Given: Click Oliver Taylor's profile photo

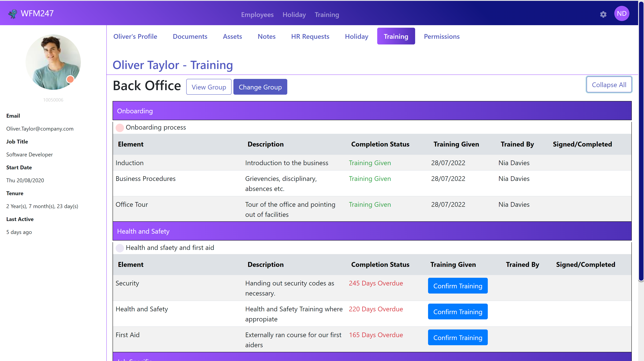Looking at the screenshot, I should click(x=53, y=62).
